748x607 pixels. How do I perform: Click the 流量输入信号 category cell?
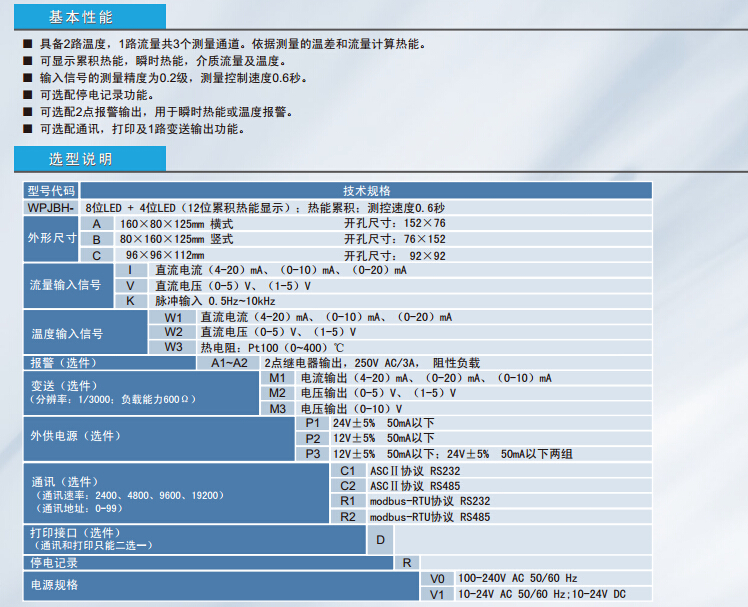pos(66,285)
